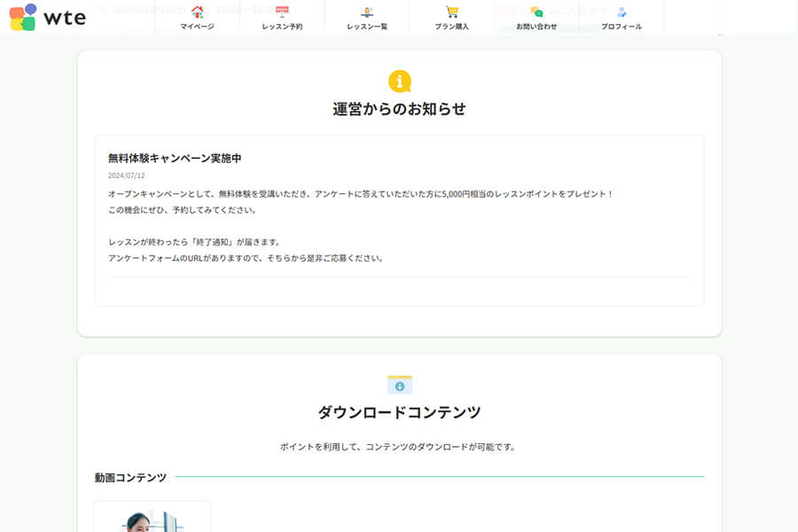798x532 pixels.
Task: Open プロフィール from the top navigation
Action: [622, 27]
